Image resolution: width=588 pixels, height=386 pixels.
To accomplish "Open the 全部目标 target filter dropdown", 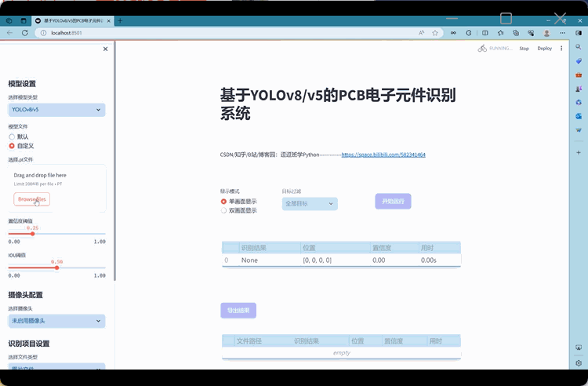I will tap(310, 204).
